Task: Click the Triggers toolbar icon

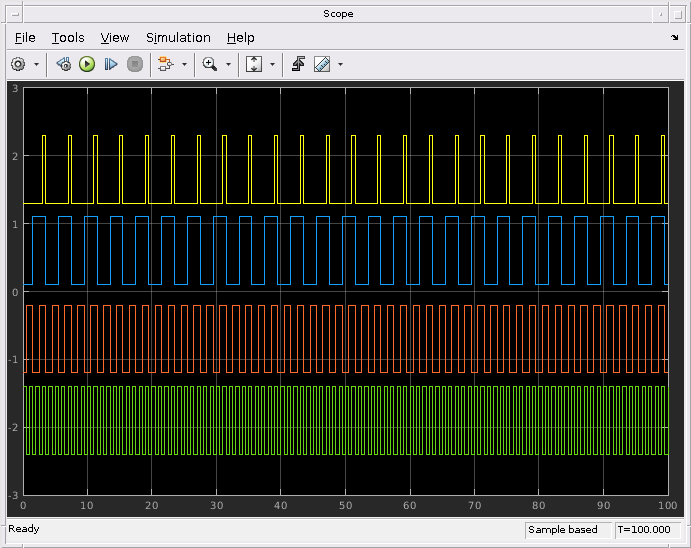Action: (298, 64)
